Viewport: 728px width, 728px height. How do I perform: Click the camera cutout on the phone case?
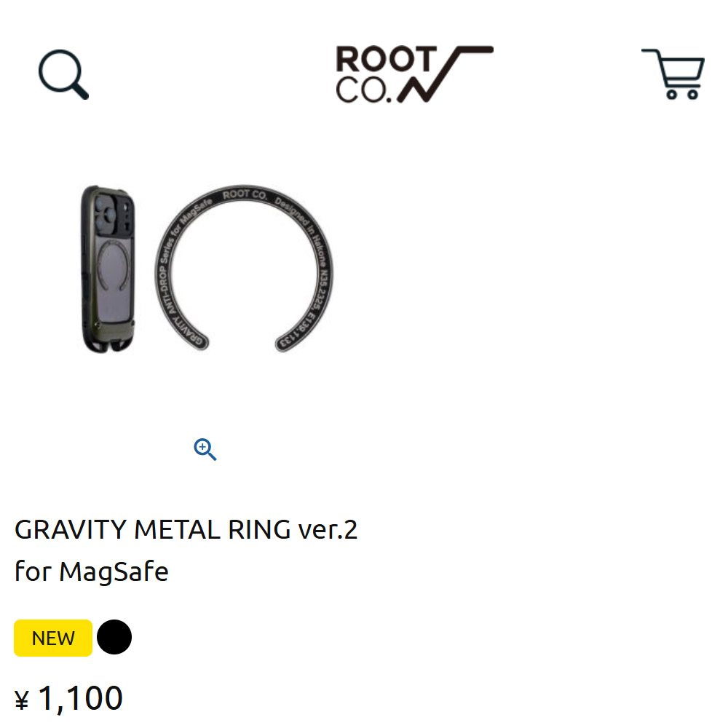coord(114,215)
